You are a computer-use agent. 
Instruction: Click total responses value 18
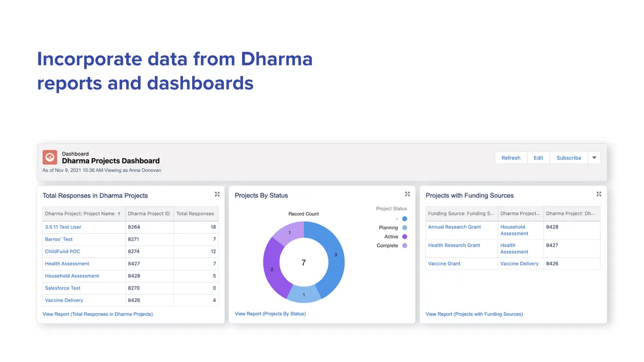point(213,227)
